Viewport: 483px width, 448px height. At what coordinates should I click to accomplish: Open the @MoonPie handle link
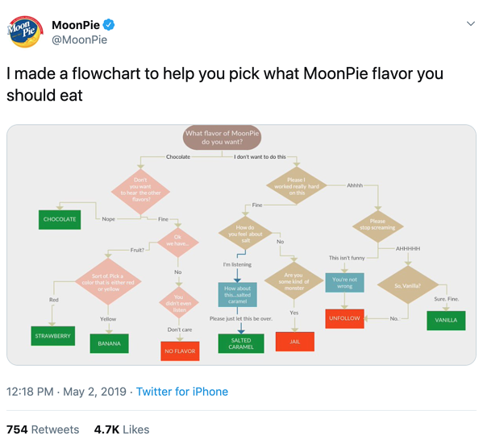click(80, 39)
